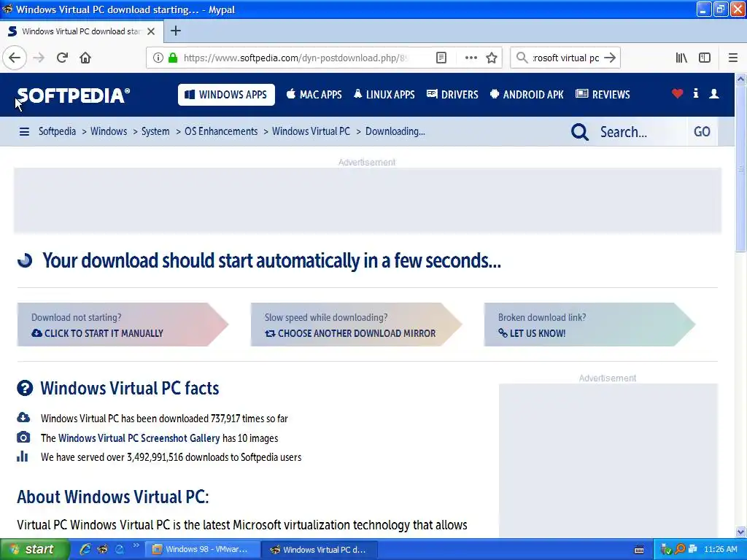
Task: Open the Mac Apps section
Action: pos(314,95)
